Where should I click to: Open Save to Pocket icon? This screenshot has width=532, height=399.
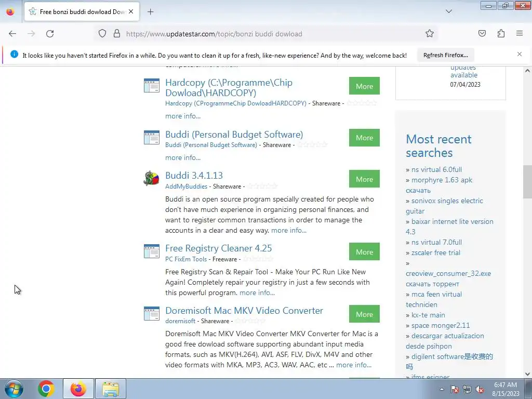tap(482, 34)
